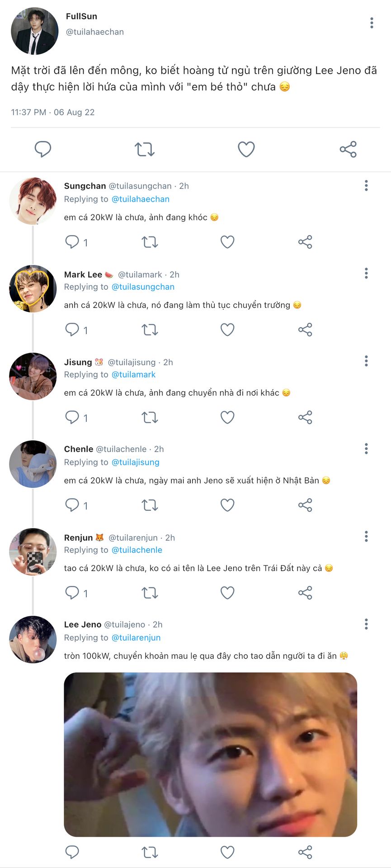Open replies on Jisung's tweet
Image resolution: width=391 pixels, height=868 pixels.
click(x=72, y=417)
